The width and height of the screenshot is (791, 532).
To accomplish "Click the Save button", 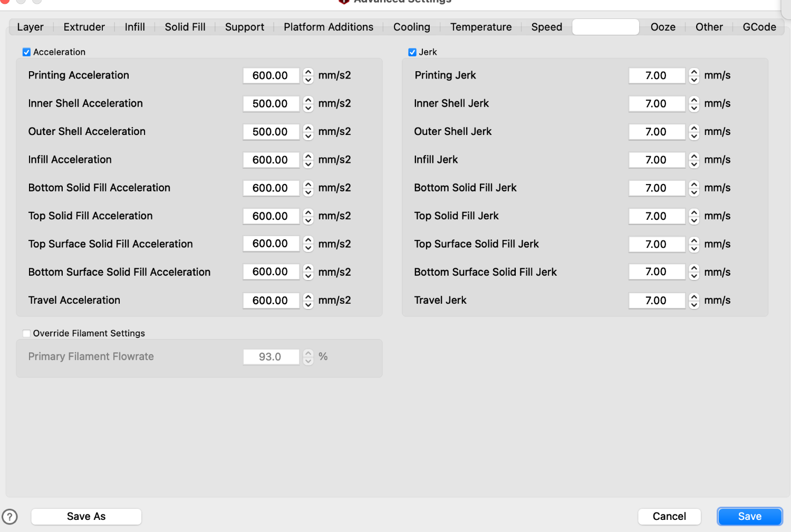I will point(749,517).
